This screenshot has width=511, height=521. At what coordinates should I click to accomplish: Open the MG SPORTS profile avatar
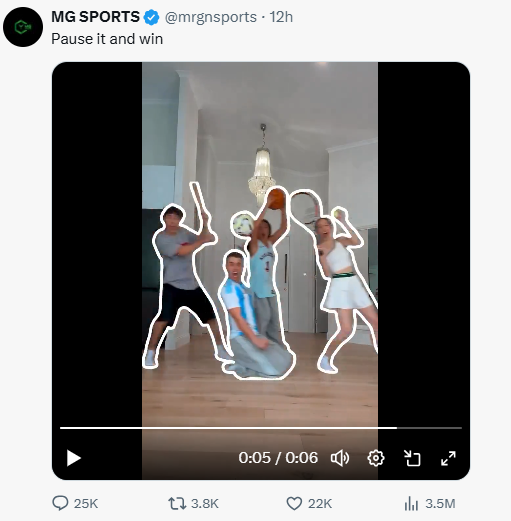(x=23, y=27)
